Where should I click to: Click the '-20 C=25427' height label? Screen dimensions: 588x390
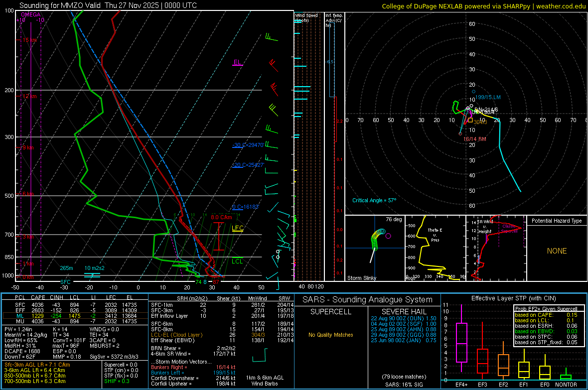[248, 165]
